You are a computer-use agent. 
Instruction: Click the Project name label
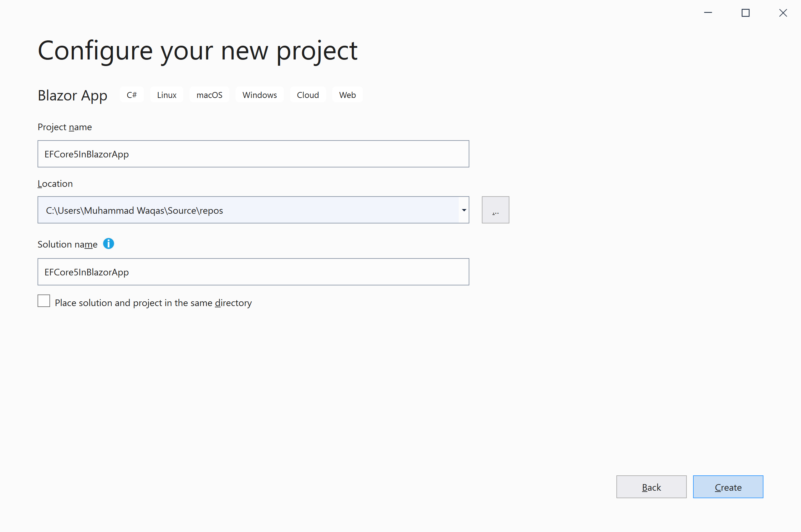click(x=65, y=127)
